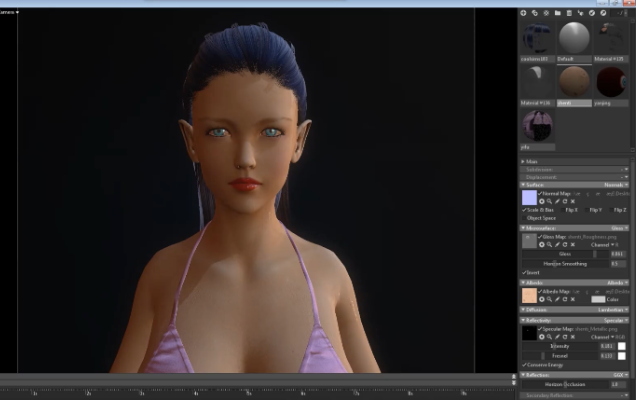Open the Microsurface Gloss dropdown
Viewport: 636px width, 400px height.
point(620,228)
